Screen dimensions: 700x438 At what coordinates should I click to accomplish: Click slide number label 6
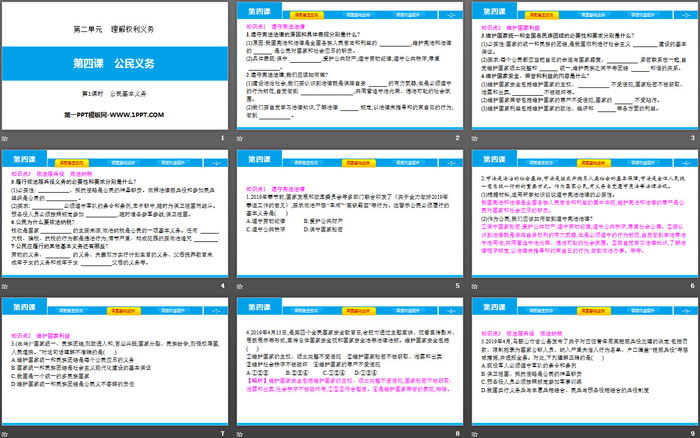pyautogui.click(x=693, y=286)
